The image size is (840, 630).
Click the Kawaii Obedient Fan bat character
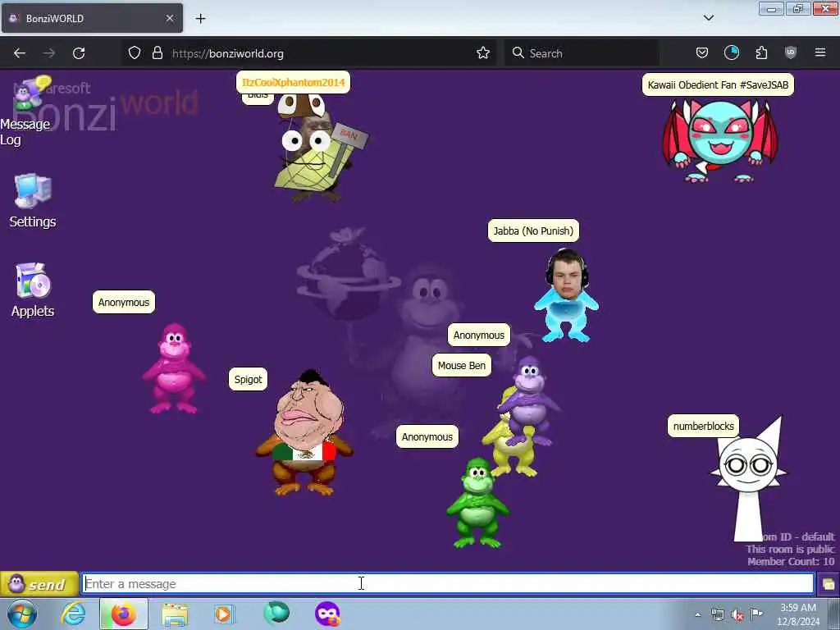point(720,140)
